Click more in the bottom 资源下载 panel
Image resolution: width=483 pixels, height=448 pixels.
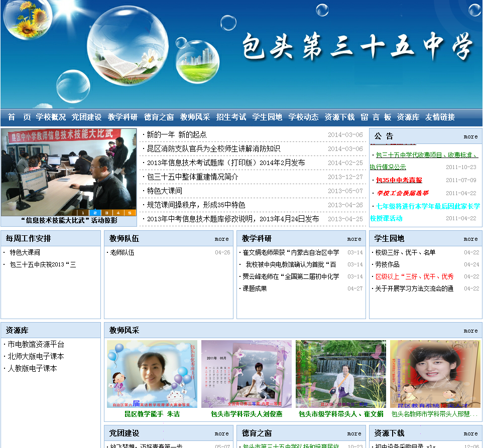pos(470,434)
